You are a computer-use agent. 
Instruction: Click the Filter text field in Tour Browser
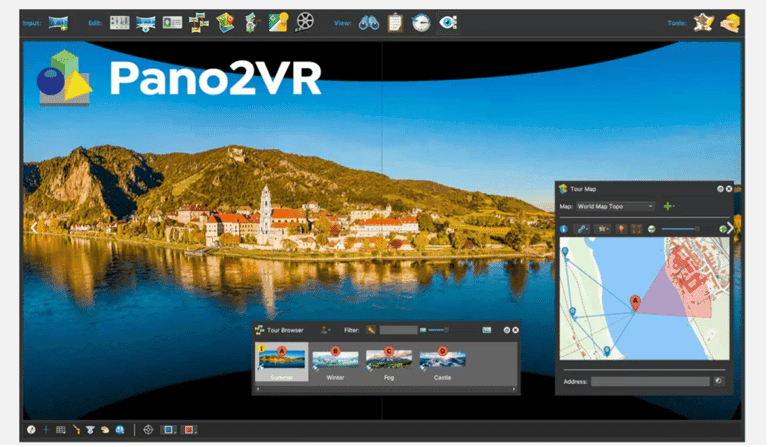(399, 330)
